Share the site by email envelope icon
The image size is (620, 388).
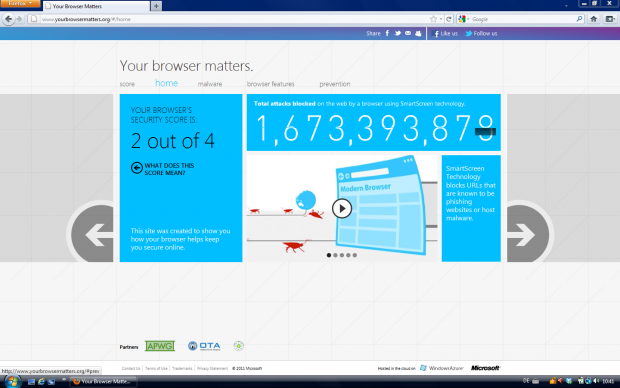tap(408, 33)
